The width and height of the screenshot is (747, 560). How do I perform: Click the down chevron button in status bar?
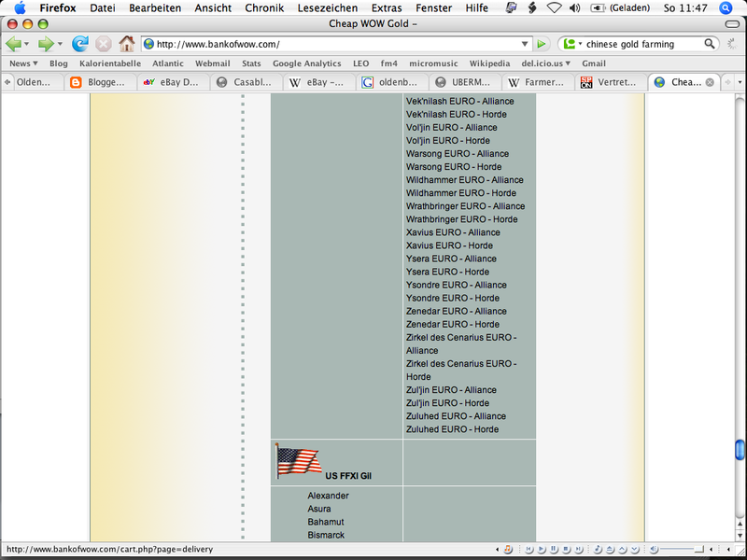coord(635,550)
